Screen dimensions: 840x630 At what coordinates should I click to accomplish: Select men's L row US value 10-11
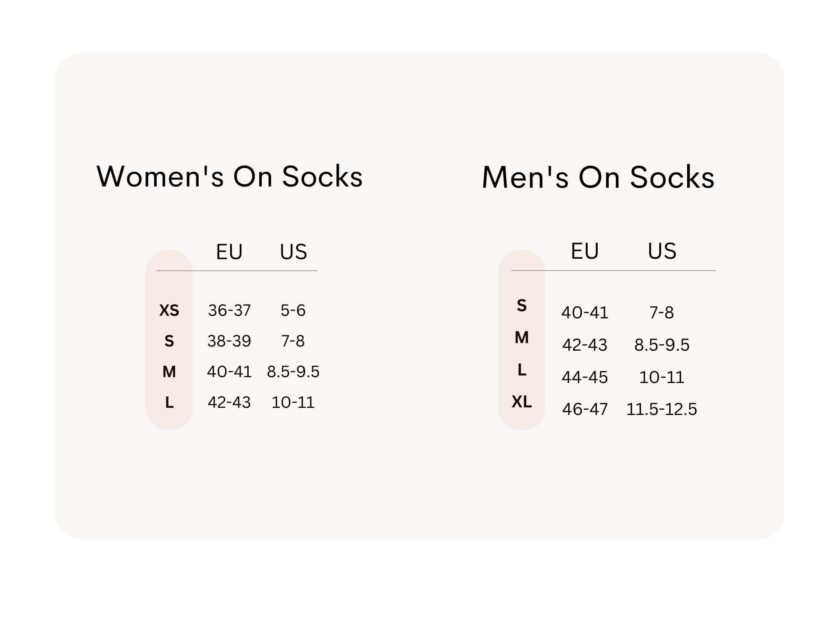[661, 377]
